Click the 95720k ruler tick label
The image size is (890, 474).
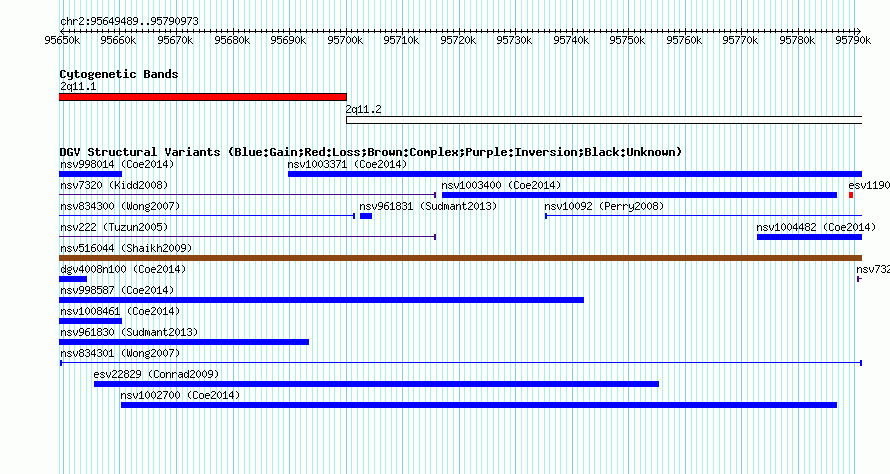tap(458, 40)
